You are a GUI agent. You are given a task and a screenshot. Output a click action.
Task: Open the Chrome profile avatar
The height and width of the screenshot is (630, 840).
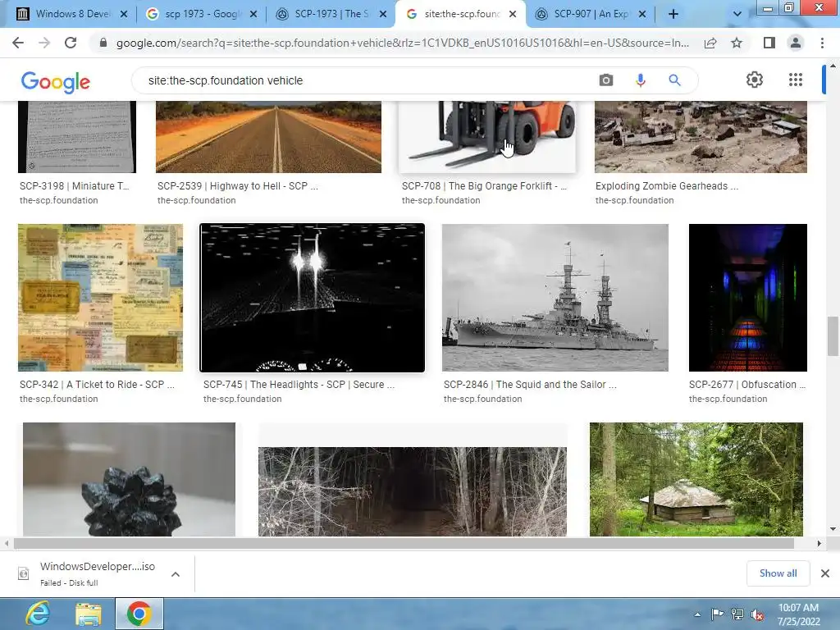796,43
